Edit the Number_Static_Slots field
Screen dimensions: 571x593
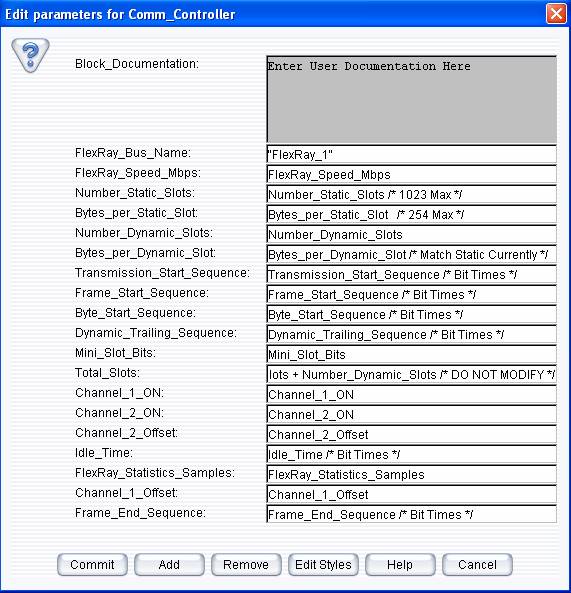[x=411, y=194]
